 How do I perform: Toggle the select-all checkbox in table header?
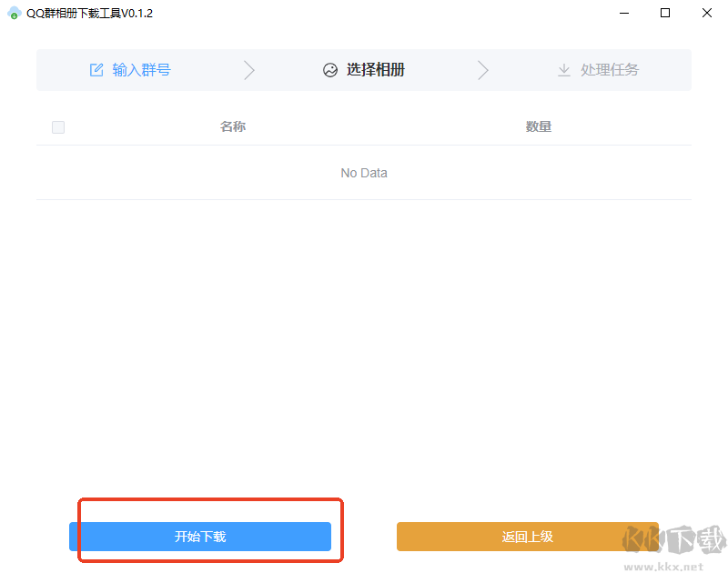click(x=58, y=126)
